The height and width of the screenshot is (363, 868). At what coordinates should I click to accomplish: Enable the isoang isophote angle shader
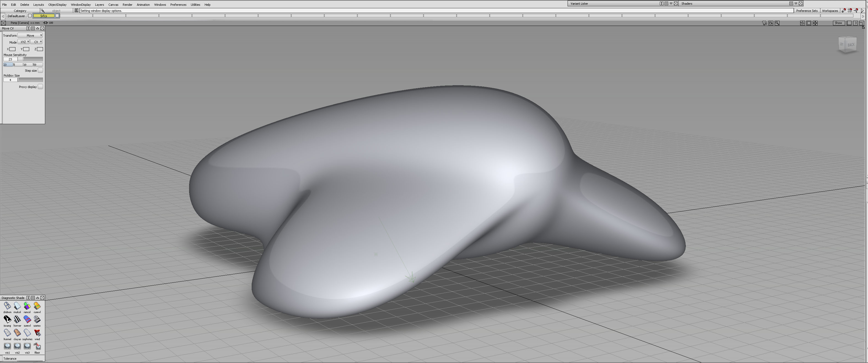point(7,319)
